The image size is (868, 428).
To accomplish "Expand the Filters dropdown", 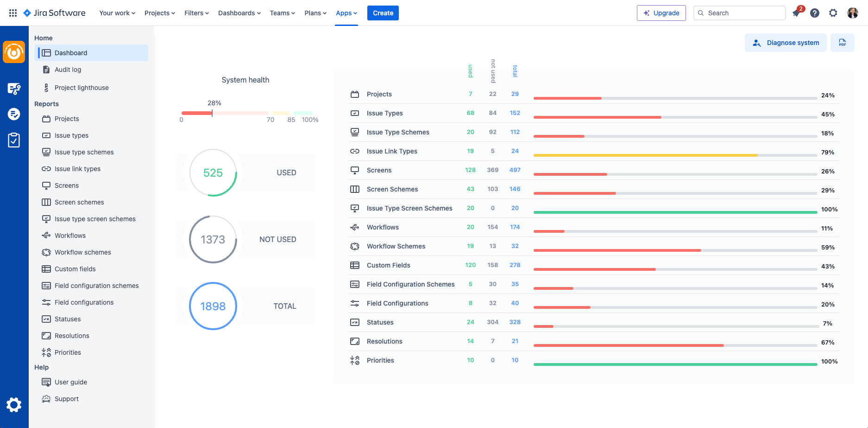I will coord(196,13).
